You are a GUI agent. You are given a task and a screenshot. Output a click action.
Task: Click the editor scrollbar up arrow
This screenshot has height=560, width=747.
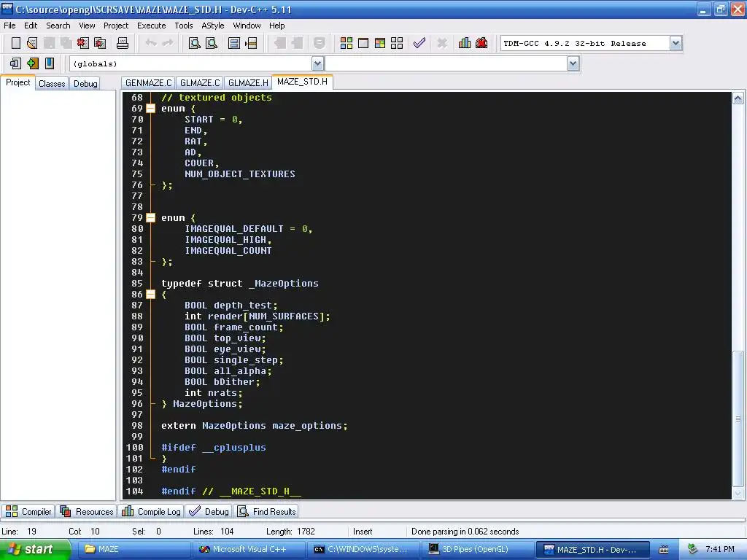click(x=738, y=98)
